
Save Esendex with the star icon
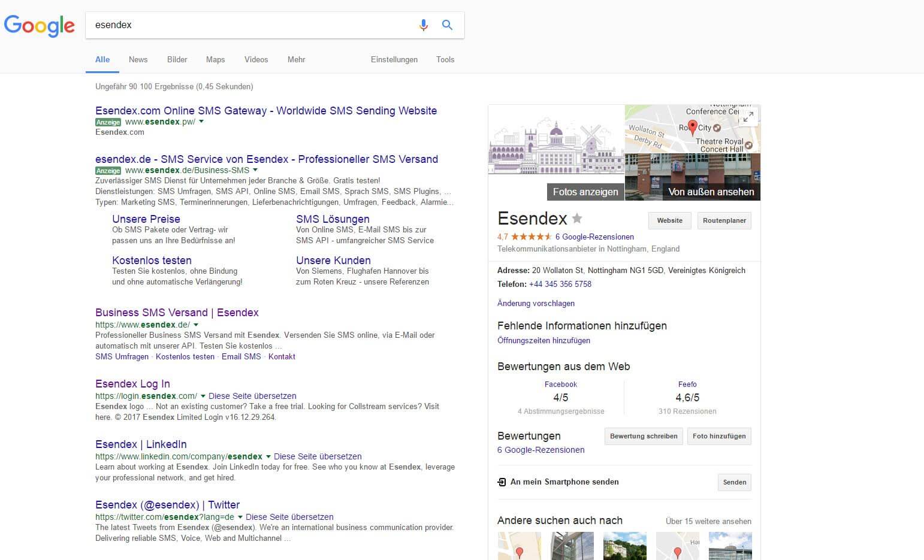coord(577,218)
